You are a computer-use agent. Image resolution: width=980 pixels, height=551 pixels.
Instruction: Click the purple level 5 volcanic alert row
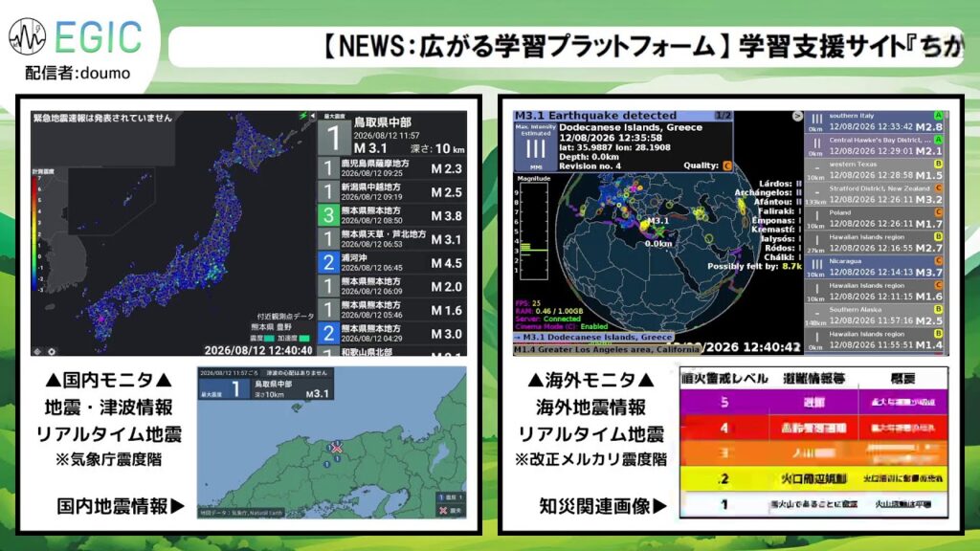coord(813,403)
